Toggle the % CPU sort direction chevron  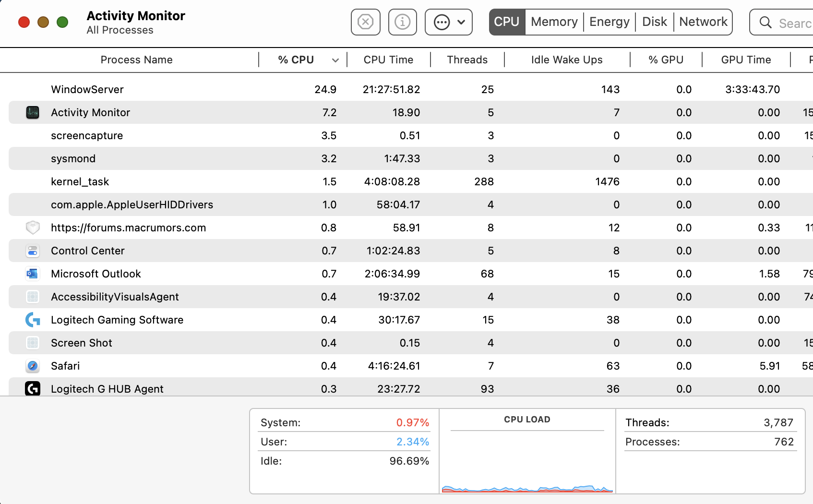(335, 60)
